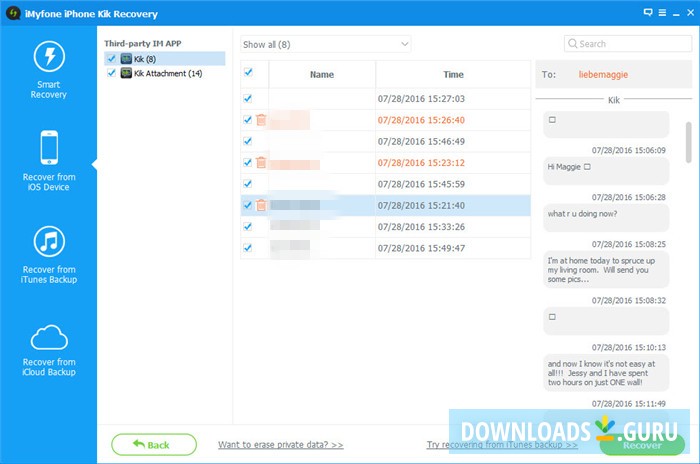Click the search magnifier icon
Screen dimensions: 700x464
pos(572,43)
